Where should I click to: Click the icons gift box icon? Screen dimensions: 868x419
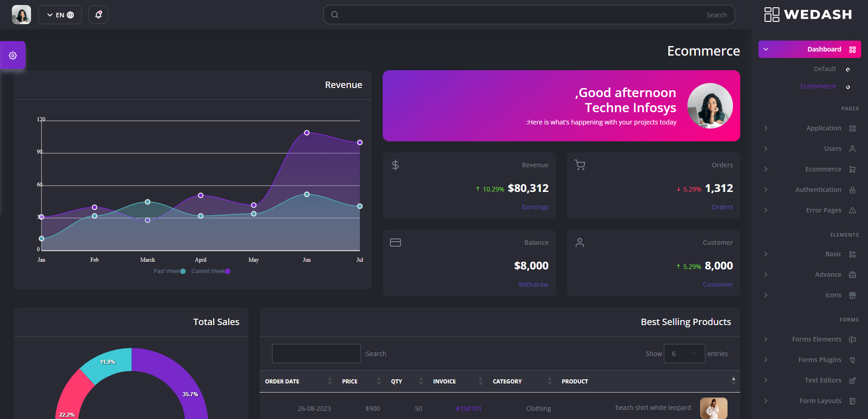coord(852,295)
